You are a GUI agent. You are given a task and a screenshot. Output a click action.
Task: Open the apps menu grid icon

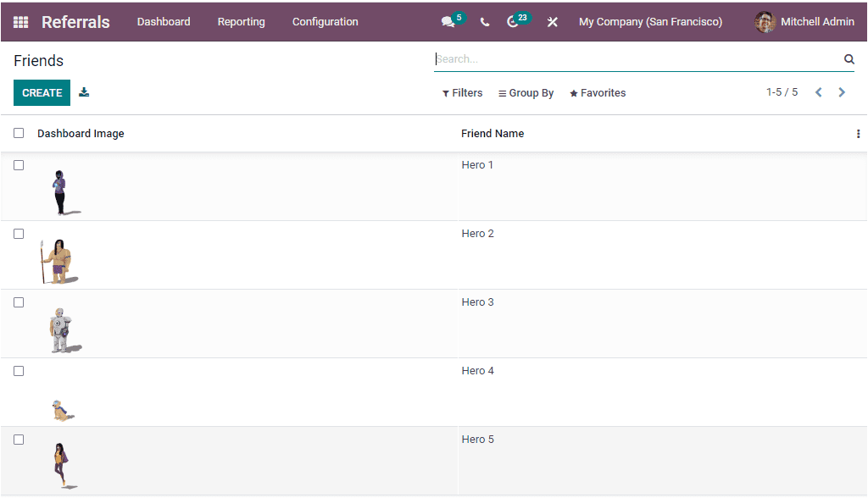coord(20,21)
